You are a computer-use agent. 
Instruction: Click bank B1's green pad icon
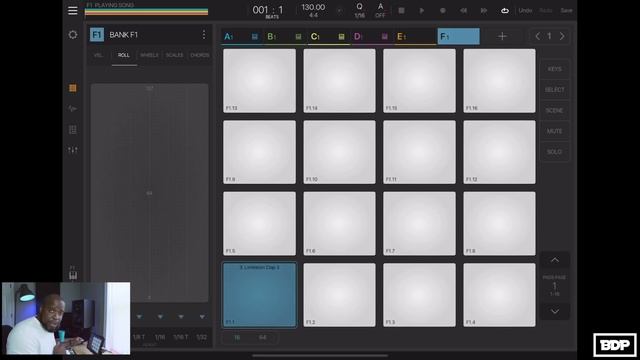[298, 37]
